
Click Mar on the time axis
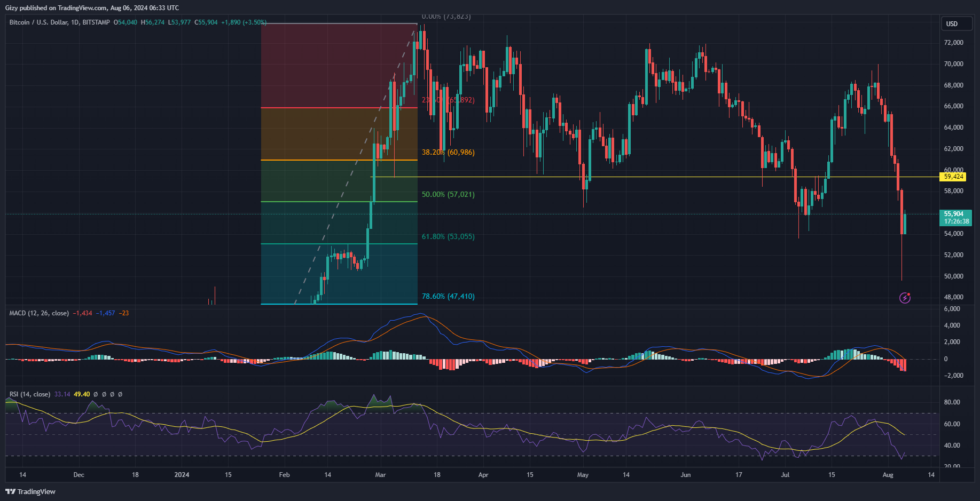[x=380, y=475]
